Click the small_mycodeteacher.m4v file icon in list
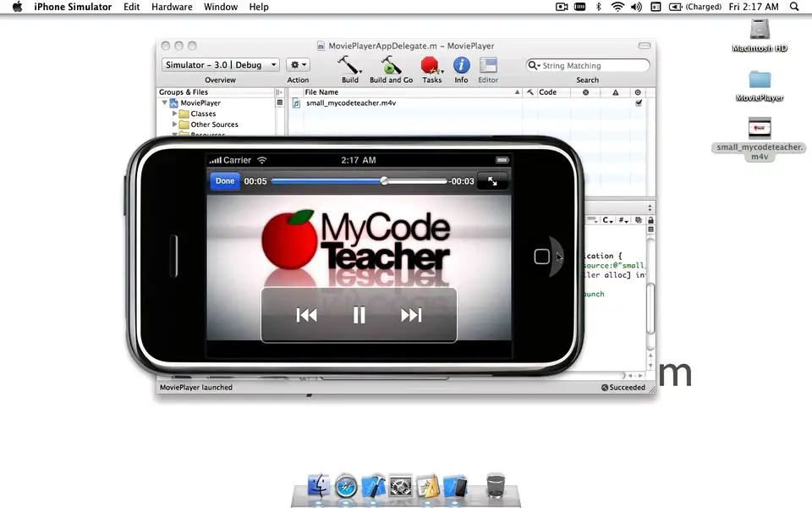Screen dimensions: 812x508 tap(296, 103)
